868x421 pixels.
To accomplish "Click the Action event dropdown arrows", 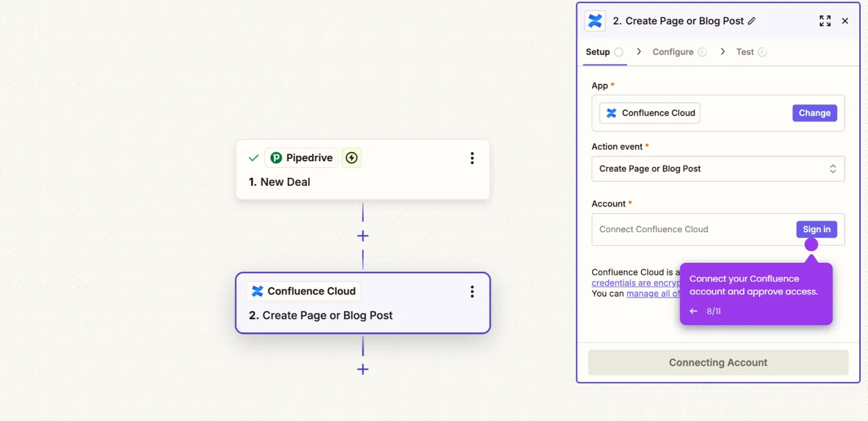I will click(x=833, y=169).
